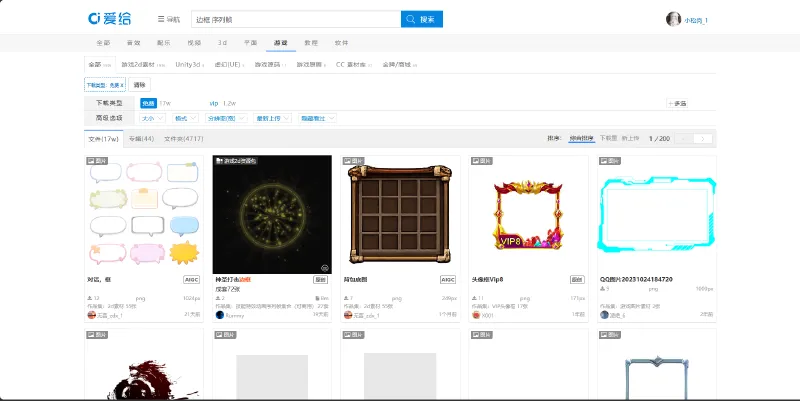Go to next results page arrow
The height and width of the screenshot is (401, 800).
tap(703, 139)
